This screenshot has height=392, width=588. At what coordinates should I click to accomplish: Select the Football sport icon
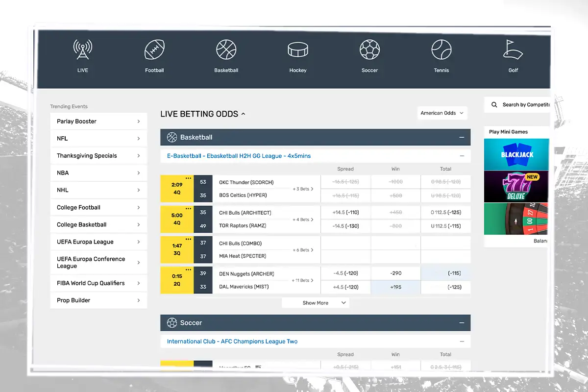[154, 50]
